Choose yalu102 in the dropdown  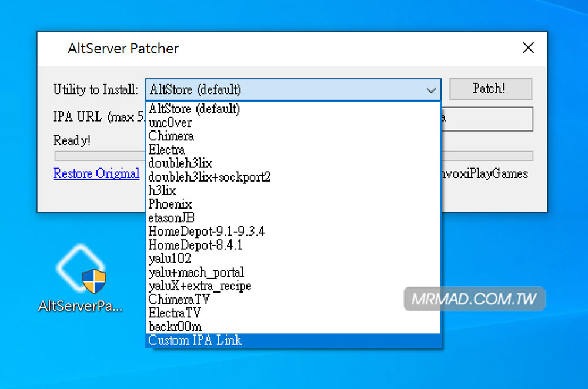[293, 258]
